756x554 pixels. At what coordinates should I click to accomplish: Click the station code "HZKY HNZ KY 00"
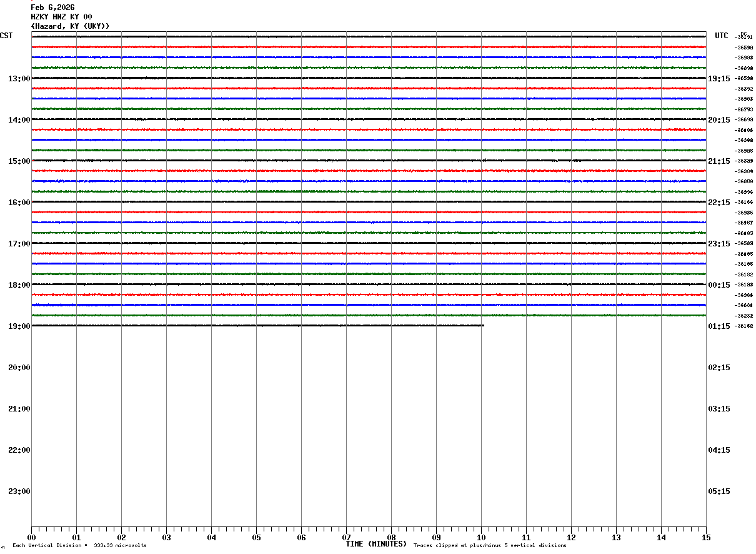(61, 17)
